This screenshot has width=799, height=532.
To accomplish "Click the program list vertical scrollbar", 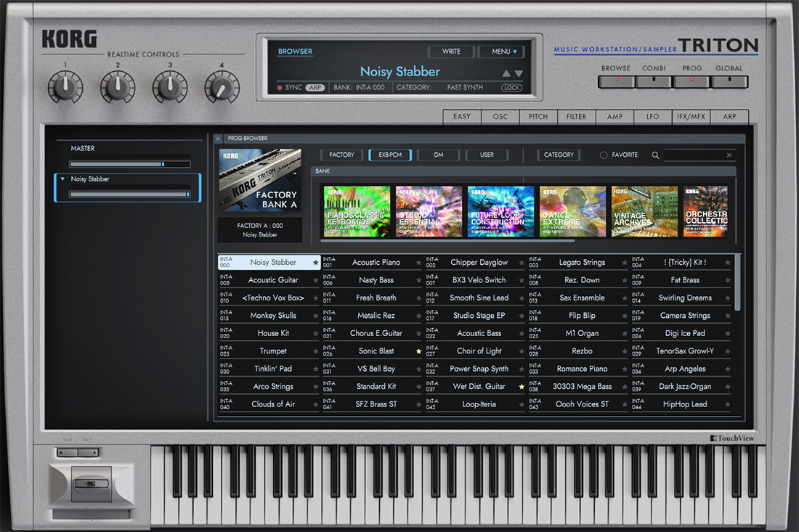I will 737,283.
